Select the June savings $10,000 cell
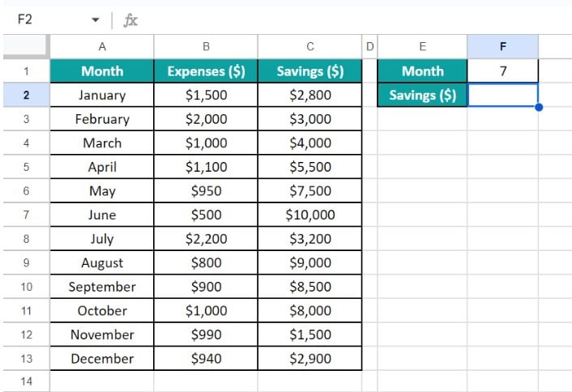572x392 pixels. pyautogui.click(x=310, y=215)
